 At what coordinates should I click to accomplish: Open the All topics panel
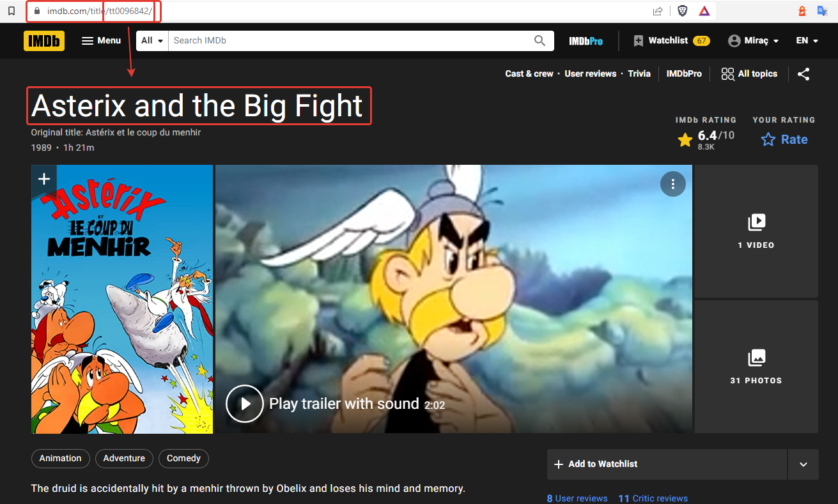(749, 74)
